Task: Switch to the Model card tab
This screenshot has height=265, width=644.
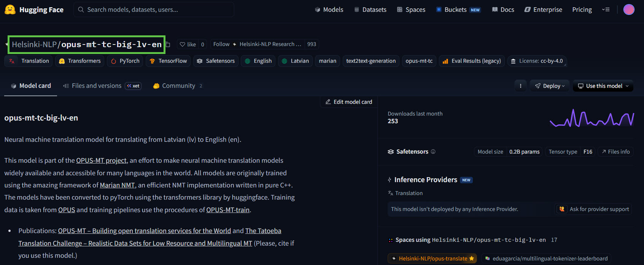Action: [x=31, y=86]
